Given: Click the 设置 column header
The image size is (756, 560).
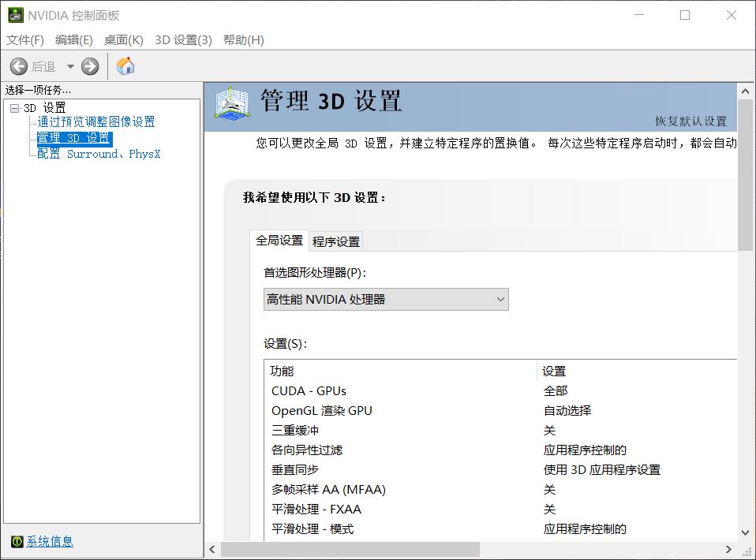Looking at the screenshot, I should pyautogui.click(x=637, y=371).
